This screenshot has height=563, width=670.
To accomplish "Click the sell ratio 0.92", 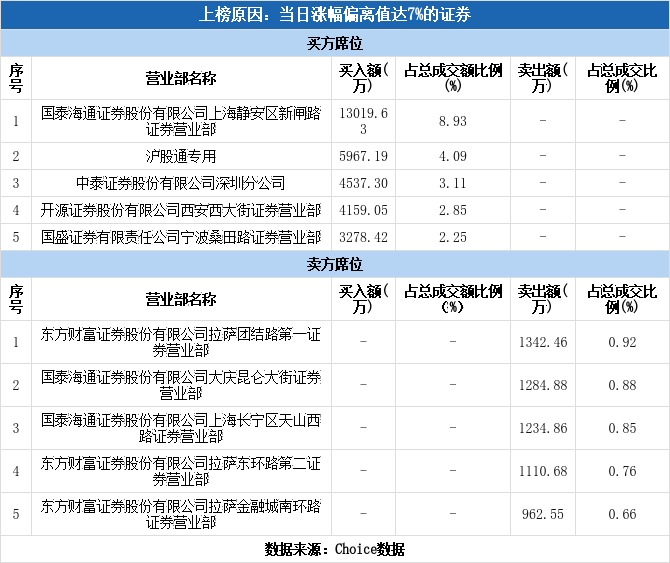I will [x=623, y=342].
